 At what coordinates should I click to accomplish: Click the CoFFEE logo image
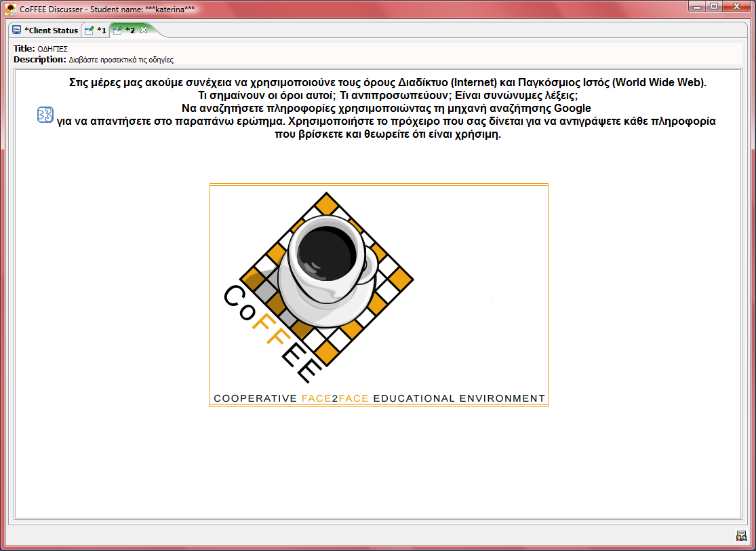tap(379, 295)
